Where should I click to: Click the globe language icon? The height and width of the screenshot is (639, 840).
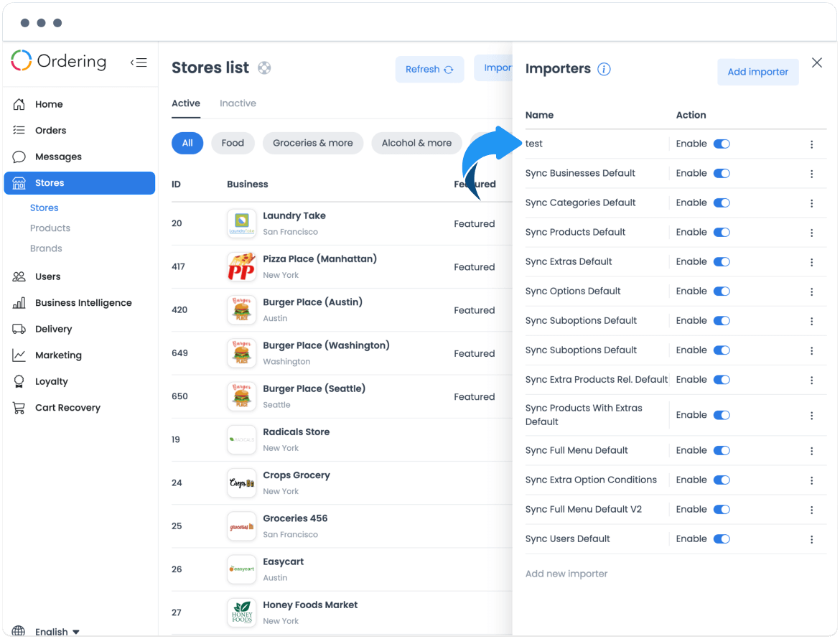tap(19, 631)
